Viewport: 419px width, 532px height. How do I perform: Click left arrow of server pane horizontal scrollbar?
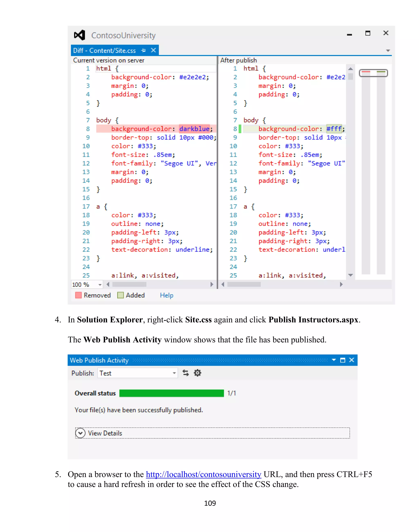click(108, 284)
